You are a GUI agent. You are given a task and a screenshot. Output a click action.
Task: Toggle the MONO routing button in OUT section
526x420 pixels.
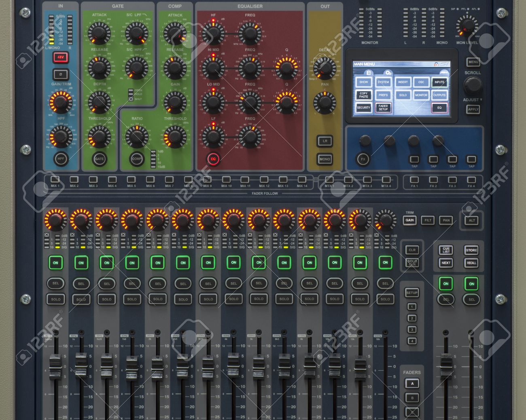pyautogui.click(x=325, y=159)
